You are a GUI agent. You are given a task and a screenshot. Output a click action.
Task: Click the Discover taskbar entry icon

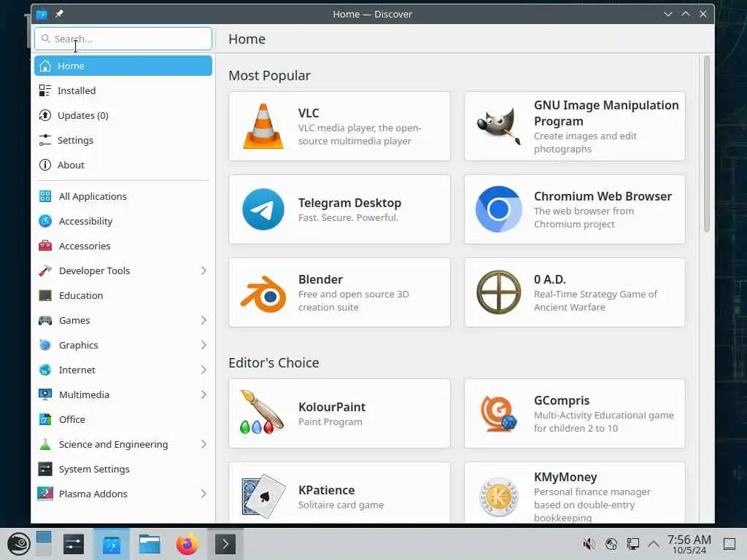pos(112,544)
